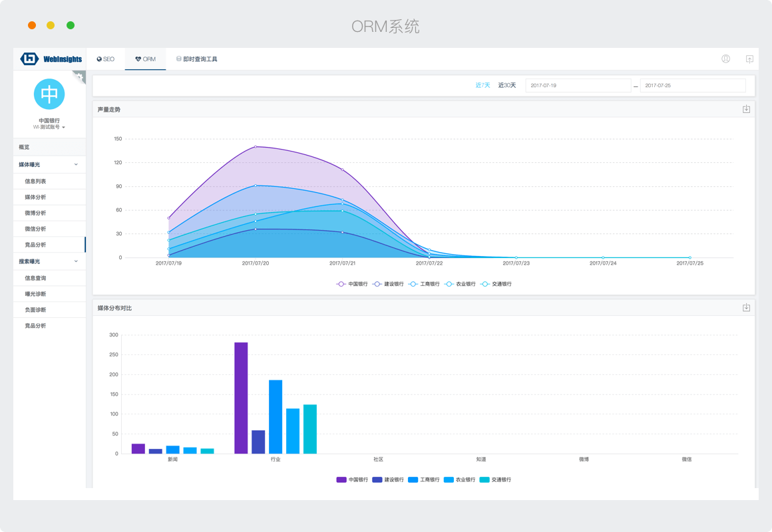Click the purple 中国银行 bar in 行业
The image size is (772, 532).
click(241, 398)
